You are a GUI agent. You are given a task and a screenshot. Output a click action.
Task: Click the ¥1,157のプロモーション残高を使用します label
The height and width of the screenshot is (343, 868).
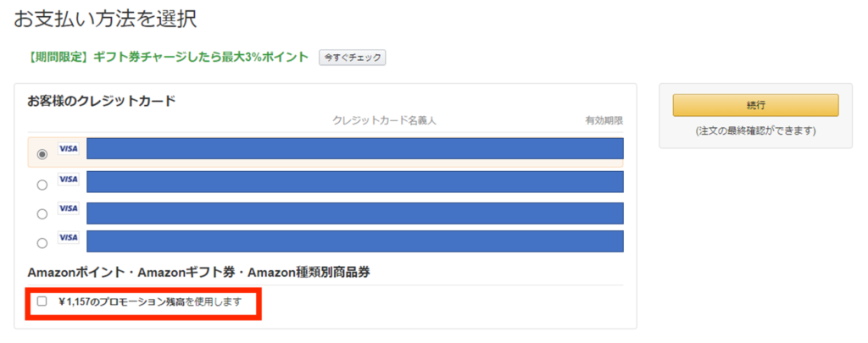click(149, 302)
